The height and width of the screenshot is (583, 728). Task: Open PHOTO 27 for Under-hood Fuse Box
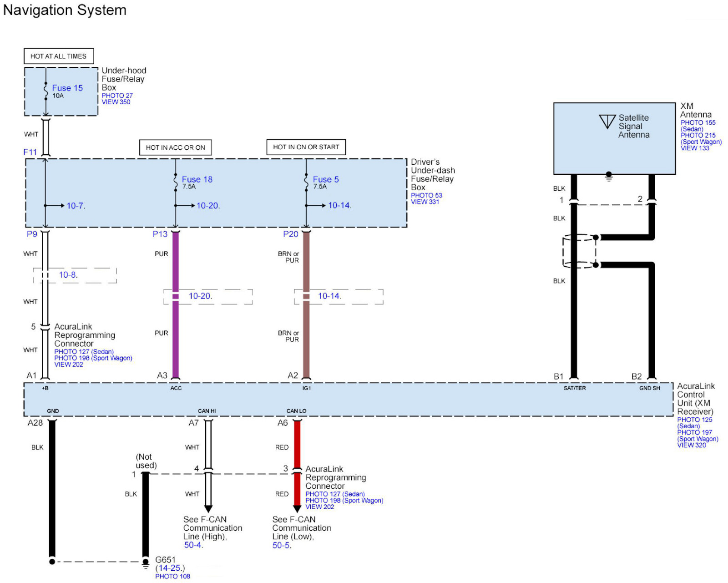(x=117, y=96)
